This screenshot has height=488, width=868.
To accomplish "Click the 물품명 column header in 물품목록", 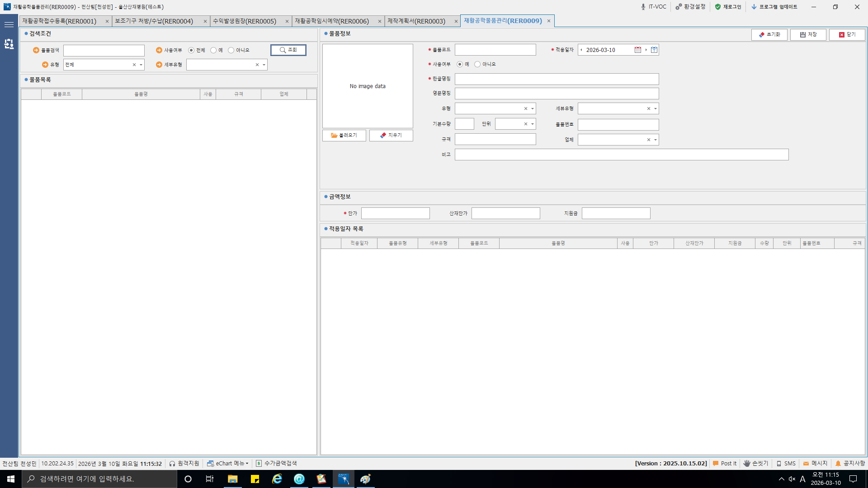I will 141,94.
